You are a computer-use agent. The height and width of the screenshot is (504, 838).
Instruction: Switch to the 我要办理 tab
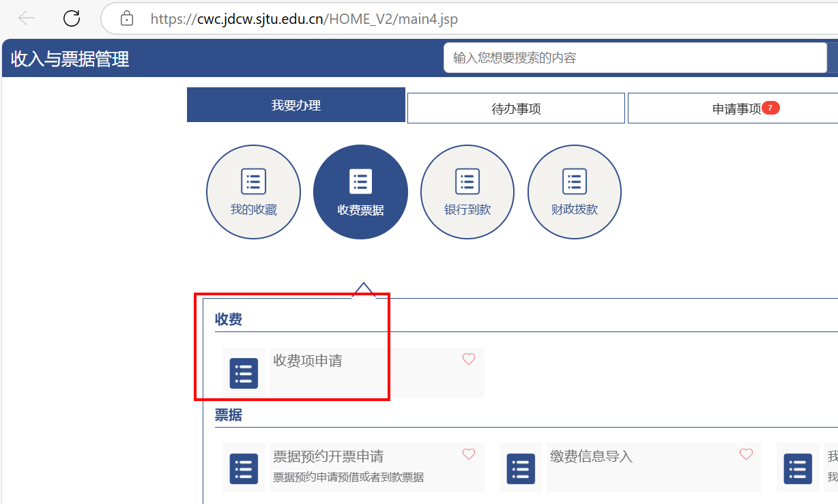click(x=295, y=105)
